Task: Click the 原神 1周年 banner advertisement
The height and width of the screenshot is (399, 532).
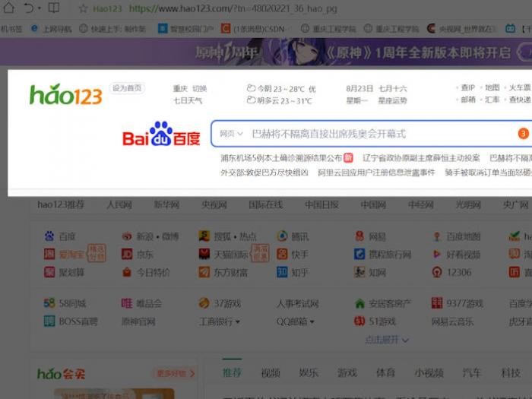Action: pyautogui.click(x=266, y=52)
